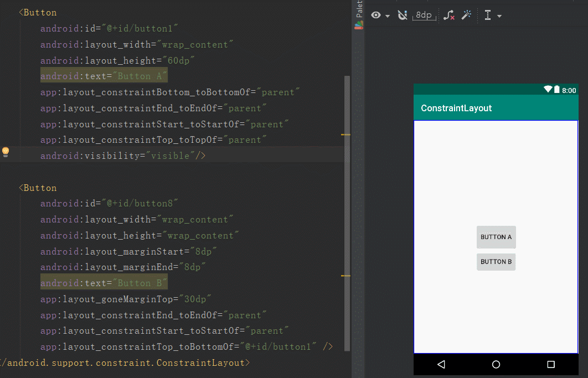Click the android:id="@+id/button1" line
This screenshot has width=588, height=378.
click(x=109, y=28)
